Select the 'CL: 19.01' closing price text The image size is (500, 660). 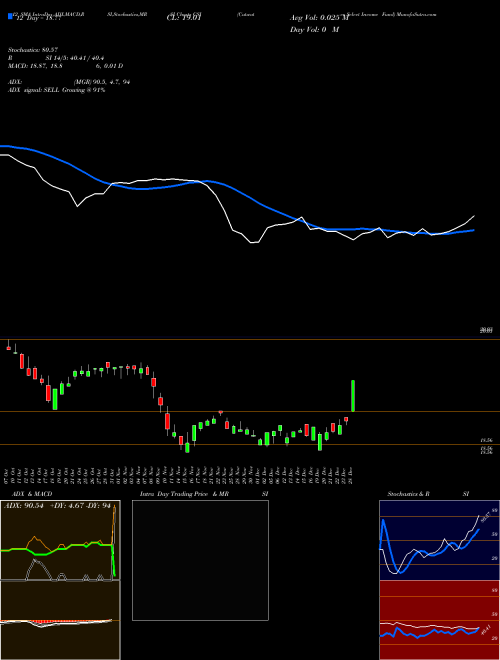click(x=184, y=18)
